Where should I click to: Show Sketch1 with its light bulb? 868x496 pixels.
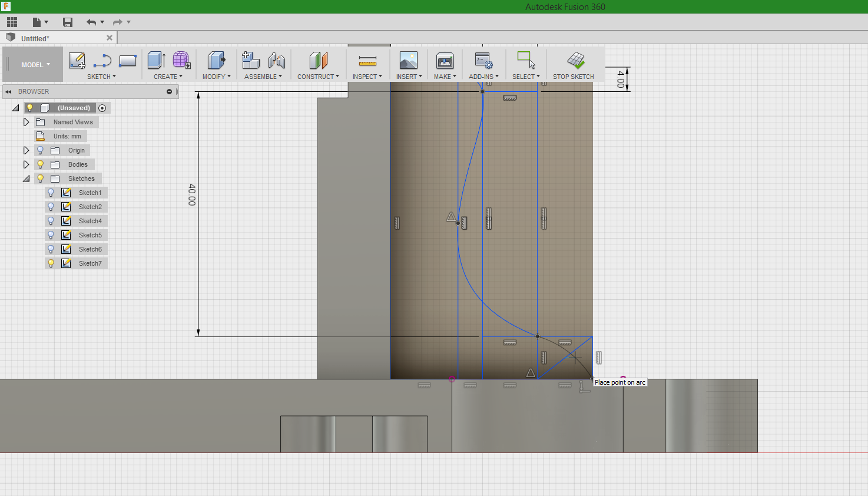tap(51, 193)
